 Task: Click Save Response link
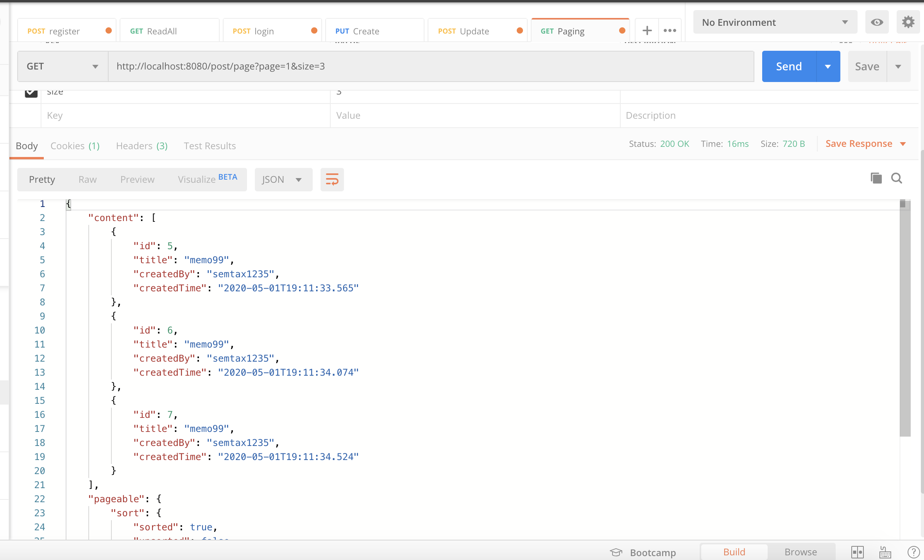[x=859, y=144]
